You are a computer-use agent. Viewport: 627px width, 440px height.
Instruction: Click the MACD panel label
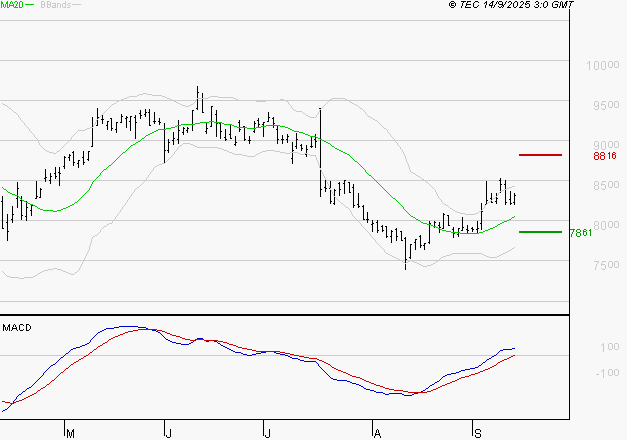pos(17,327)
